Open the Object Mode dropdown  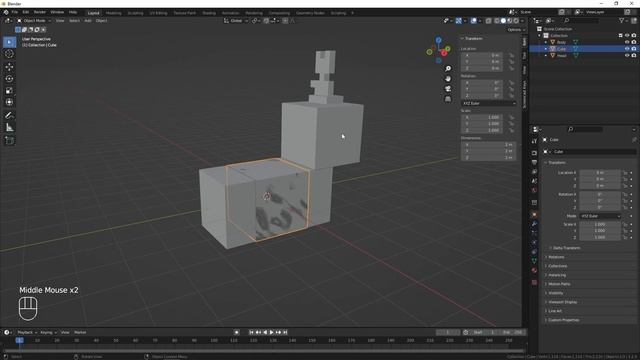[34, 20]
